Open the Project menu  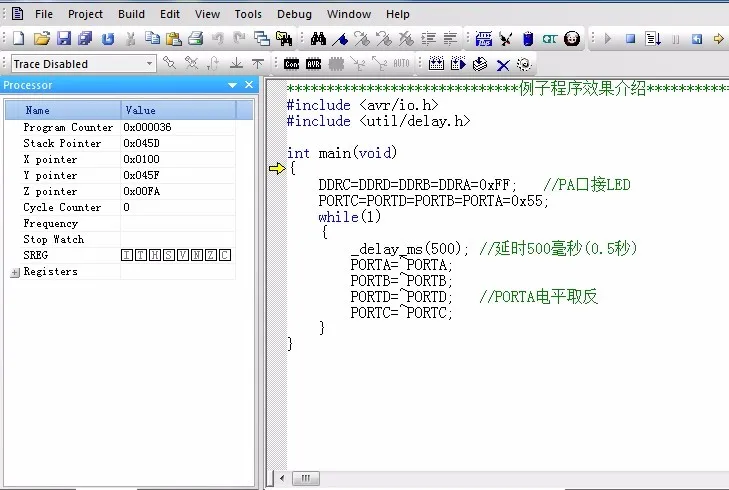click(x=85, y=14)
